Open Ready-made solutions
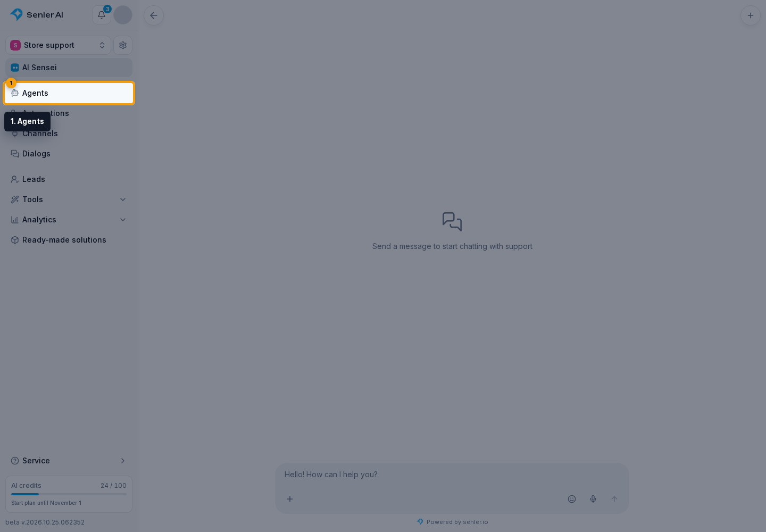Image resolution: width=766 pixels, height=532 pixels. tap(69, 240)
